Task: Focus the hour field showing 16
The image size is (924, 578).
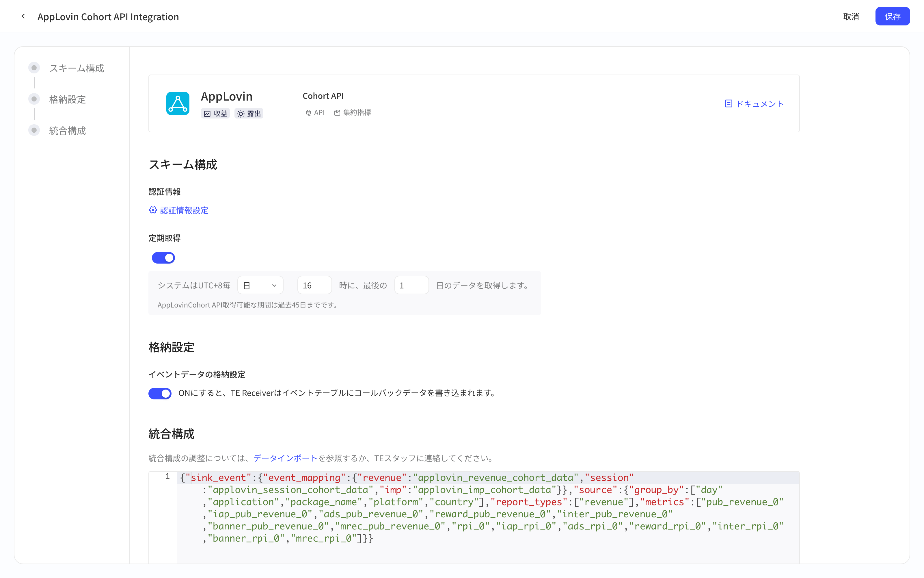Action: (314, 285)
